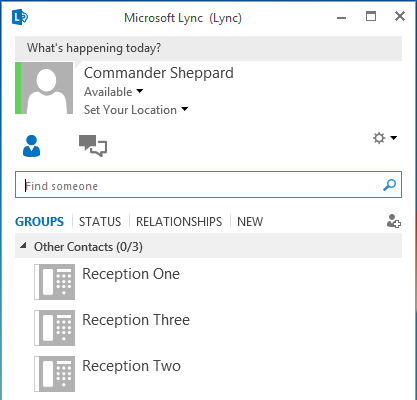
Task: Click the magnifier search icon
Action: click(x=389, y=185)
